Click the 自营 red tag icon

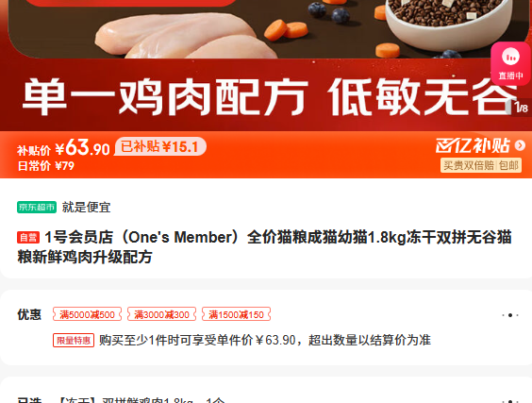tap(28, 237)
